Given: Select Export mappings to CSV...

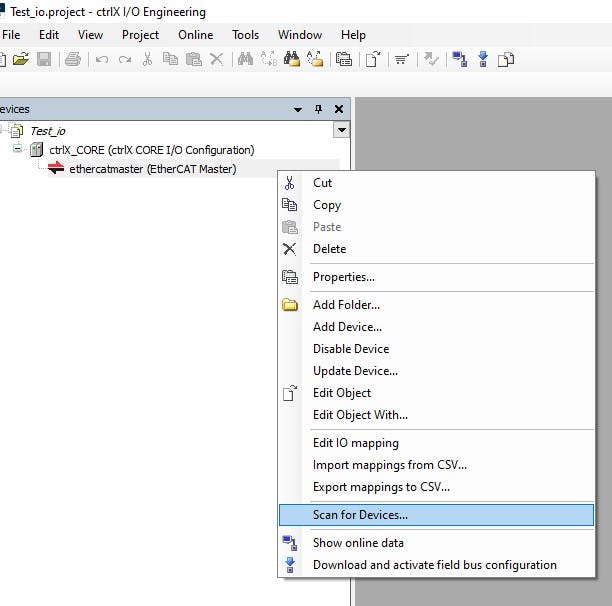Looking at the screenshot, I should pos(436,487).
